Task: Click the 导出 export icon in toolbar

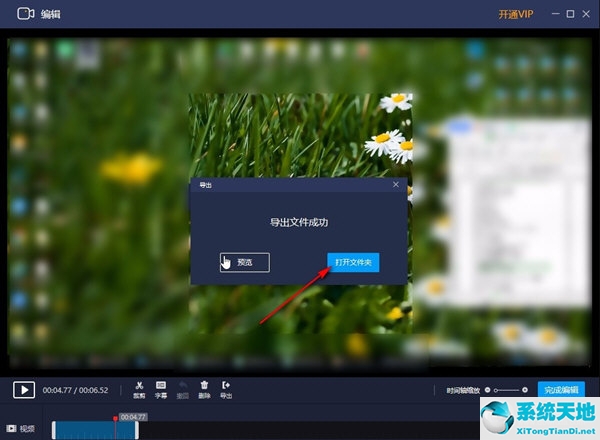Action: point(226,390)
